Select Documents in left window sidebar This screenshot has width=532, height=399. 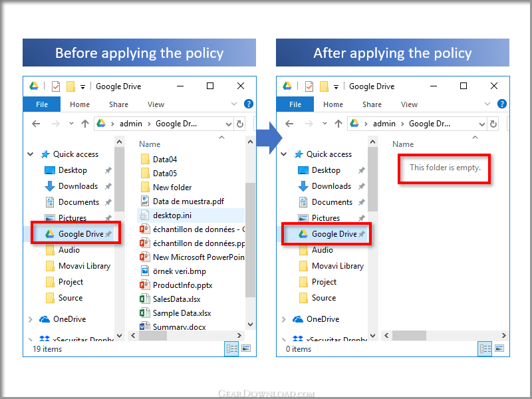(x=78, y=202)
